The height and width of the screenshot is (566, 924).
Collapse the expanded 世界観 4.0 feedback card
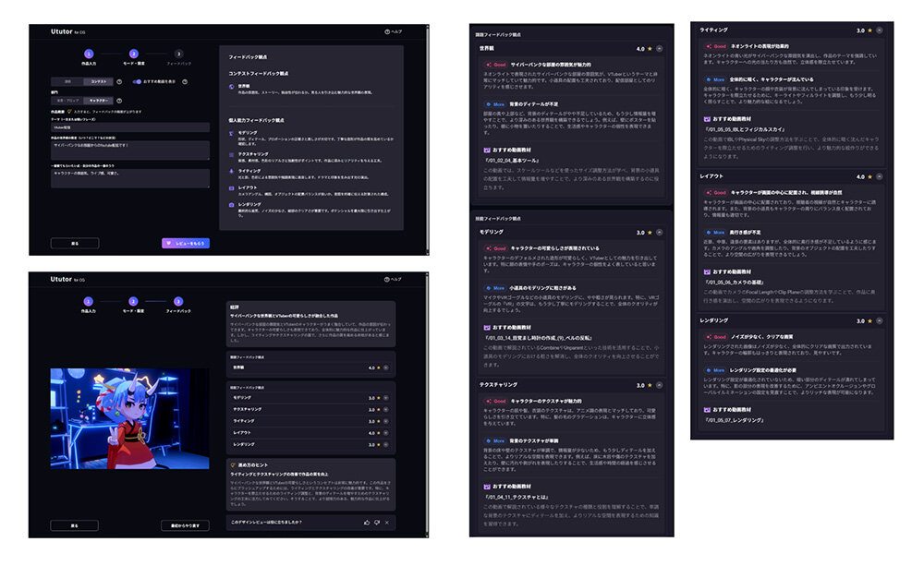pyautogui.click(x=661, y=48)
